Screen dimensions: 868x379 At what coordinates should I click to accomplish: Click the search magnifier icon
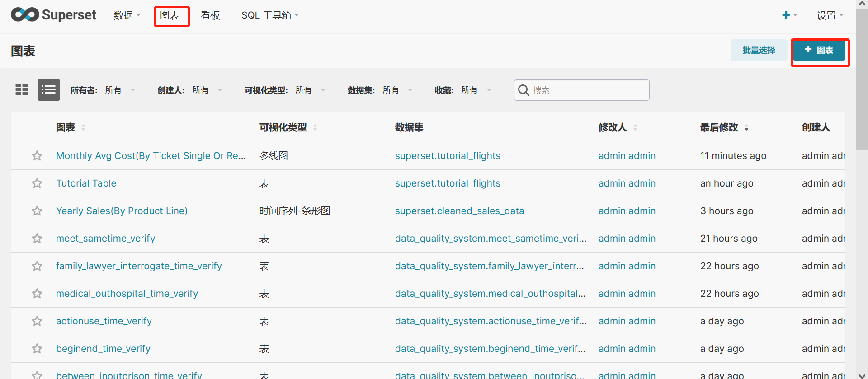524,90
